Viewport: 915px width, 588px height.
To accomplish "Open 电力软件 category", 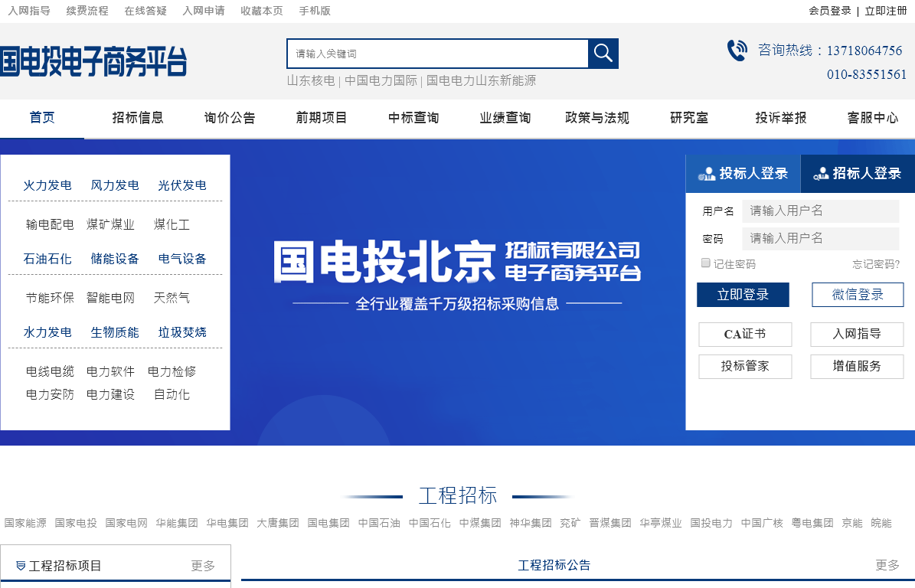I will (110, 371).
